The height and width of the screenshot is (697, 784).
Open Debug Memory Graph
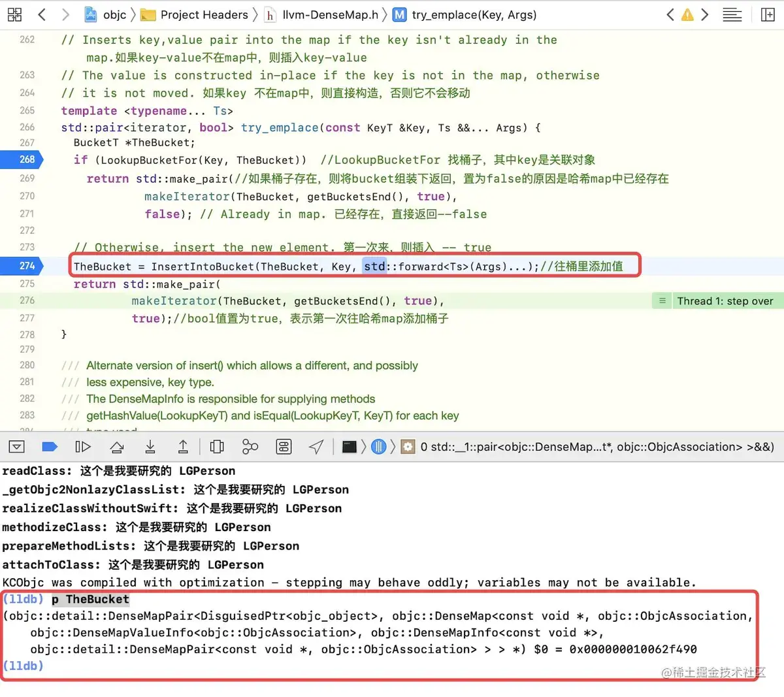(250, 447)
